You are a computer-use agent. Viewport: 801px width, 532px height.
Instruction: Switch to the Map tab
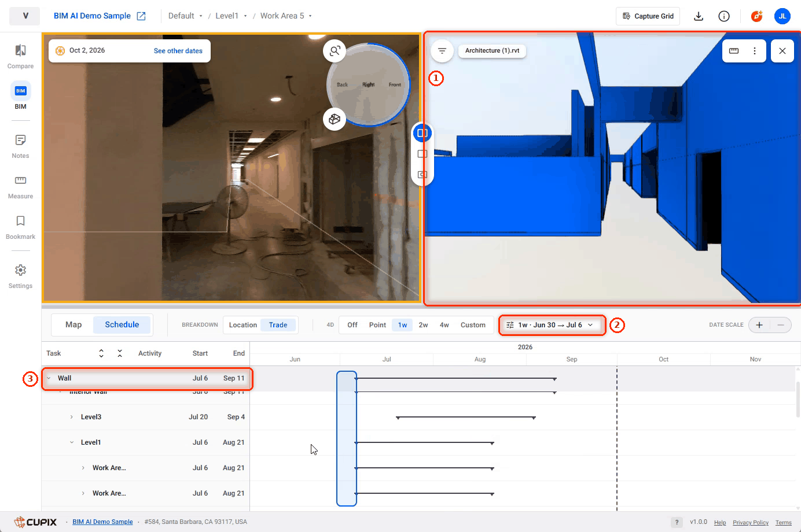pyautogui.click(x=74, y=324)
